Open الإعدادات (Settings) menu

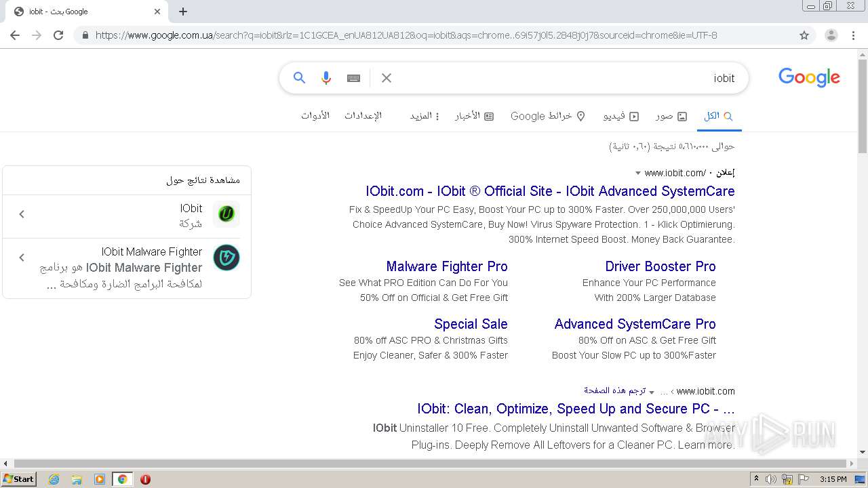(363, 116)
